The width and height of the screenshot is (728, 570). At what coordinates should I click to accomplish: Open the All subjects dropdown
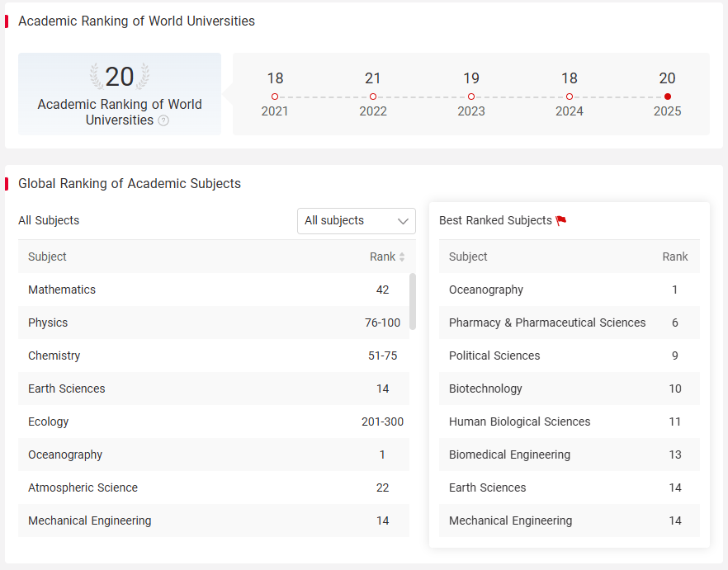tap(357, 221)
